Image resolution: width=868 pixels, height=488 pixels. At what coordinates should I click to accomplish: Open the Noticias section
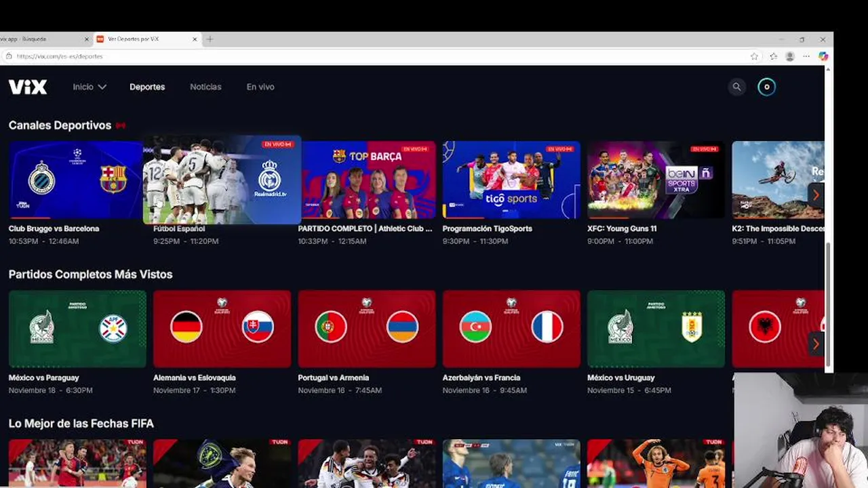[x=205, y=87]
